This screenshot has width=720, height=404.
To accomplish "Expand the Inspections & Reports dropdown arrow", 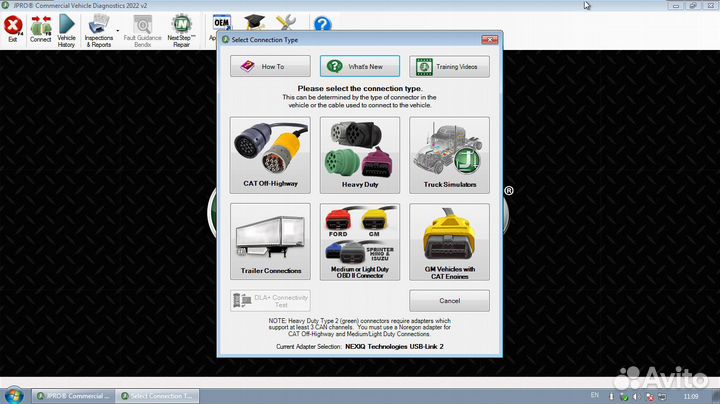I will pos(118,31).
